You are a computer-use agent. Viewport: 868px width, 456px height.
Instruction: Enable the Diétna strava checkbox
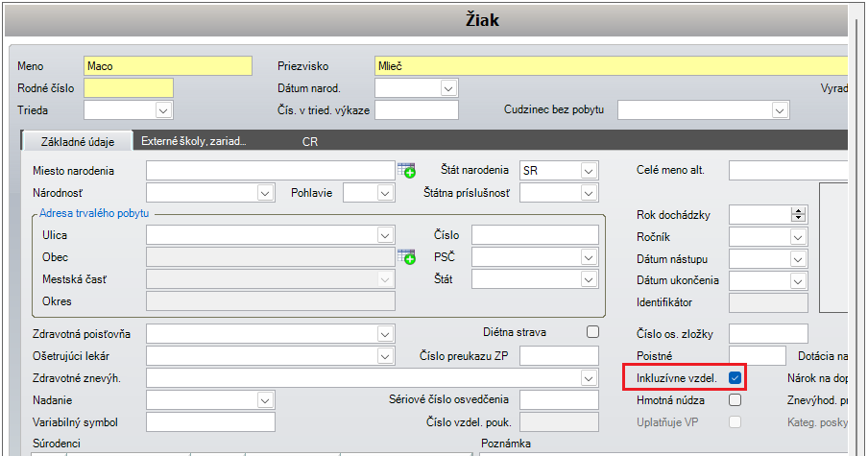pos(592,332)
